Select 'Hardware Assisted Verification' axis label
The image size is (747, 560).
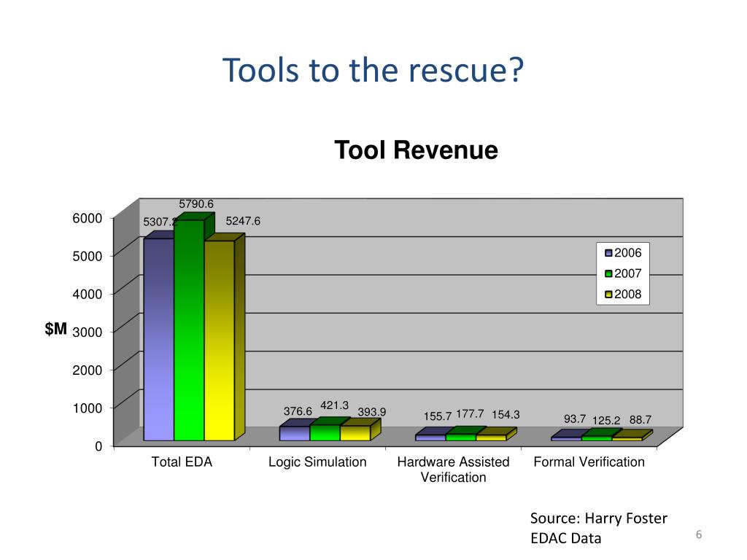[453, 470]
